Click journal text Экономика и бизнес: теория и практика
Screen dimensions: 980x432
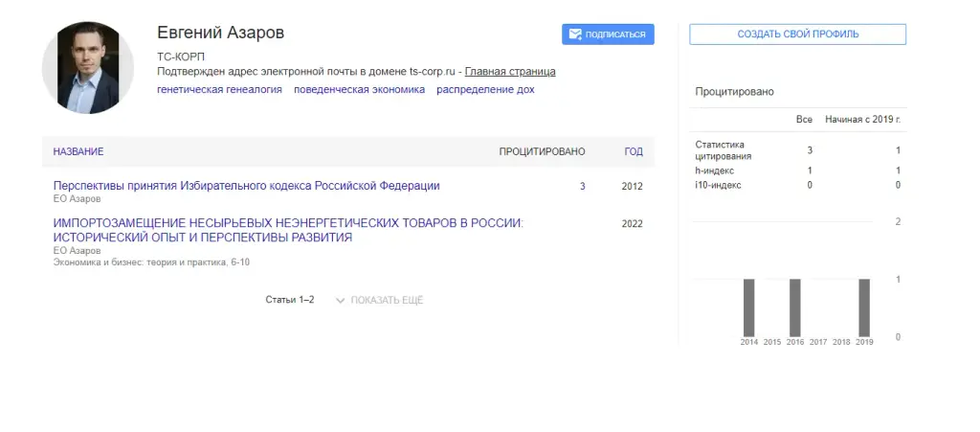(151, 262)
